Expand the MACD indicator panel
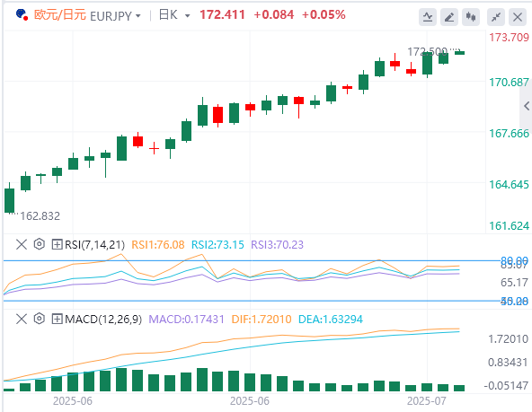Viewport: 532px width, 412px height. point(57,319)
